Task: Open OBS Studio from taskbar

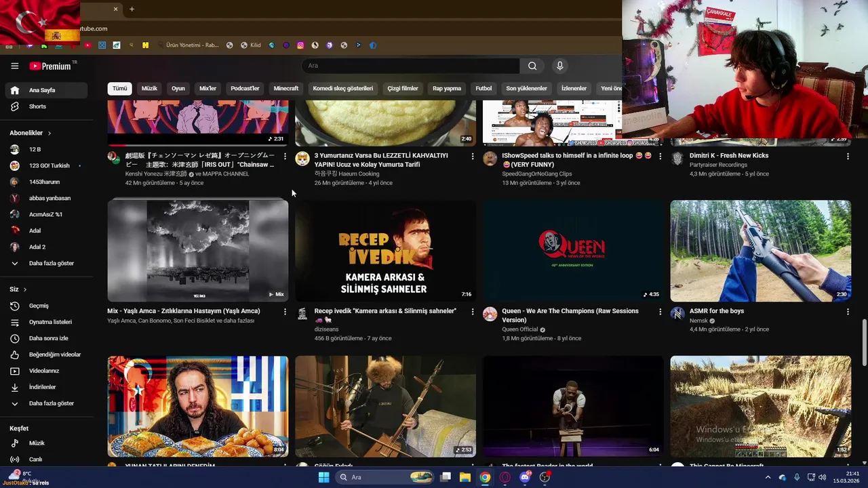Action: 545,477
